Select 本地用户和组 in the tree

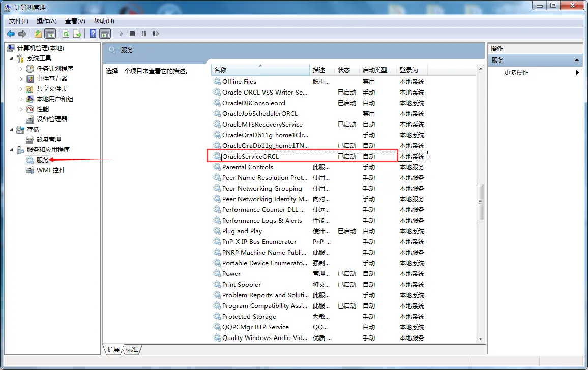pos(55,99)
